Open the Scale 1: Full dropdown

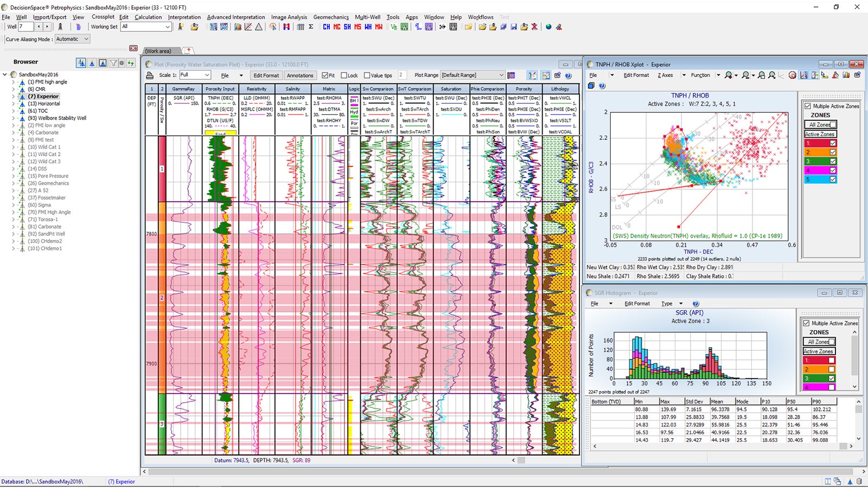pyautogui.click(x=207, y=75)
